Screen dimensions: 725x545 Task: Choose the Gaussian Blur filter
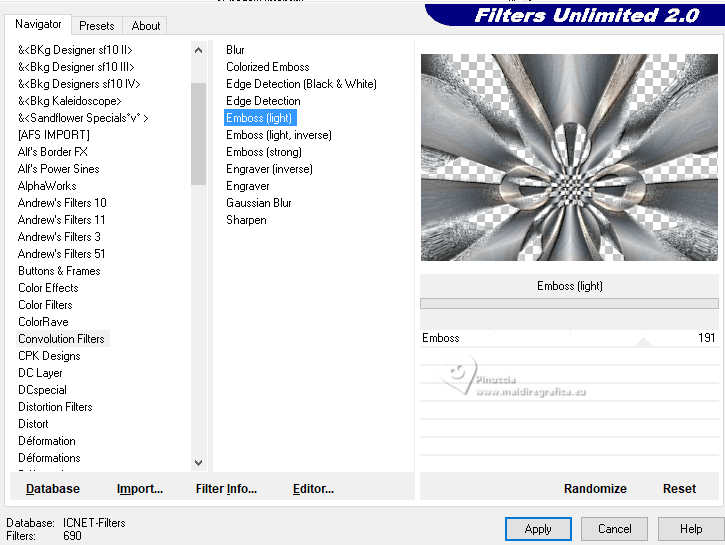(x=258, y=203)
